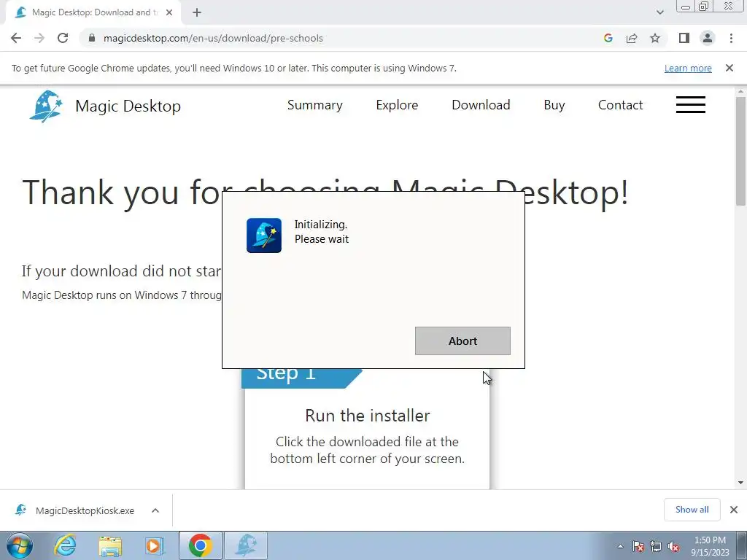Click the lock site info icon
This screenshot has height=560, width=747.
pos(92,38)
